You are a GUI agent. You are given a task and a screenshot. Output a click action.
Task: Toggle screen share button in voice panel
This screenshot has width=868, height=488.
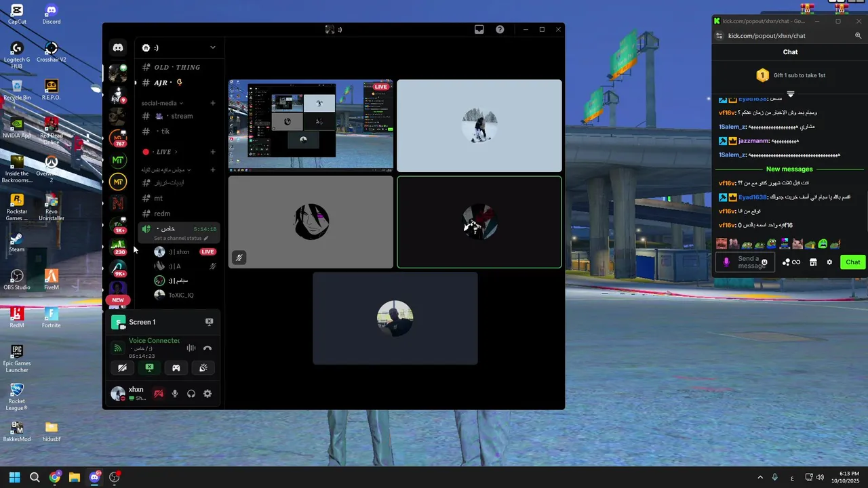149,368
